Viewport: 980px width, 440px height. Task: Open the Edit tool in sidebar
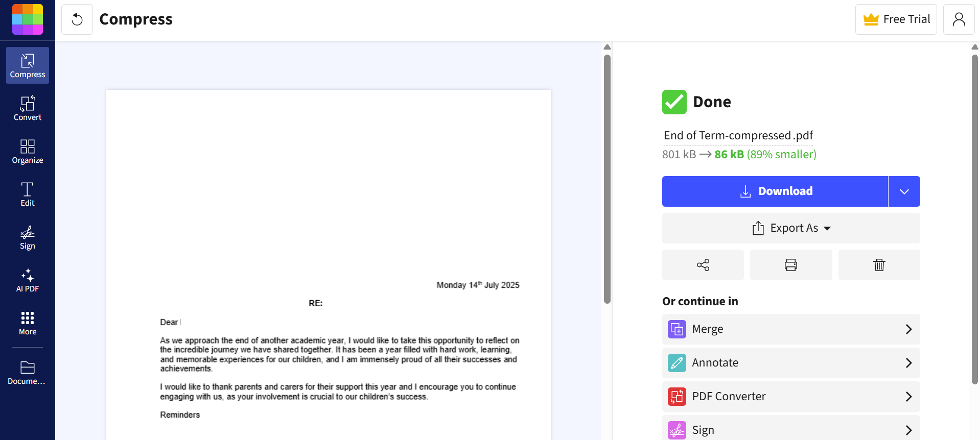28,194
